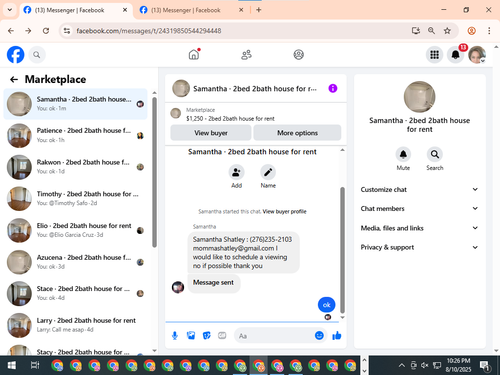Open the notifications bell with 13 badge
The width and height of the screenshot is (500, 375).
point(456,55)
